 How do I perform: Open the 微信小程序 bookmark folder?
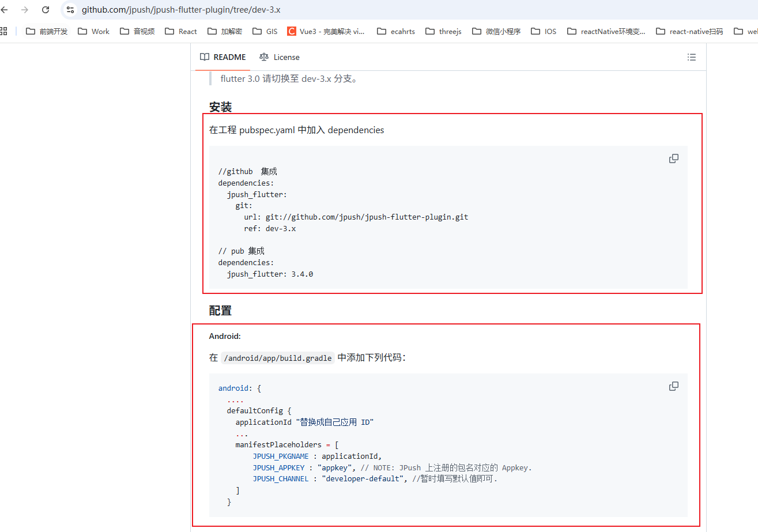pyautogui.click(x=496, y=31)
